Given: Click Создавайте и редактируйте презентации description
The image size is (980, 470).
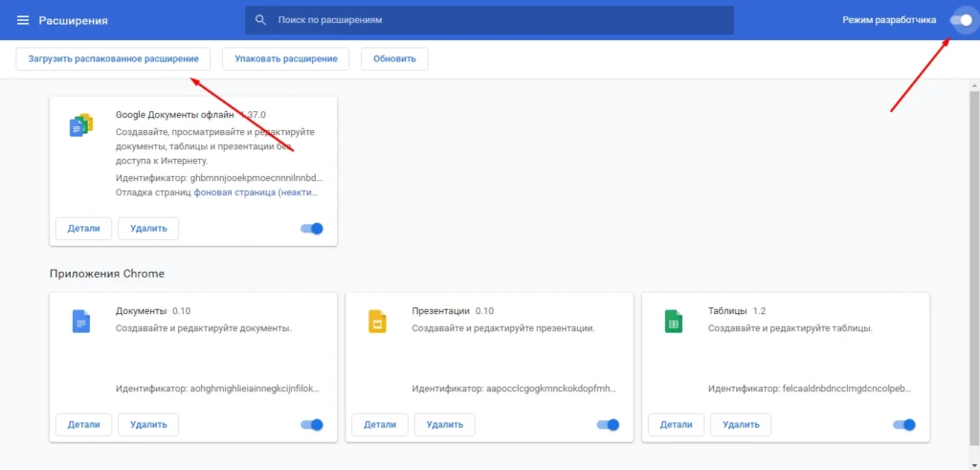Looking at the screenshot, I should (x=503, y=328).
